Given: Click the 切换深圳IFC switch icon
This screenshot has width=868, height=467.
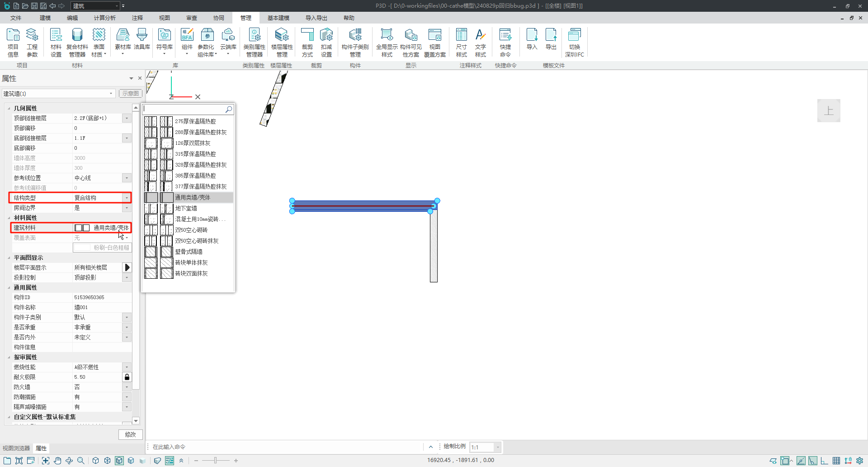Looking at the screenshot, I should point(574,43).
